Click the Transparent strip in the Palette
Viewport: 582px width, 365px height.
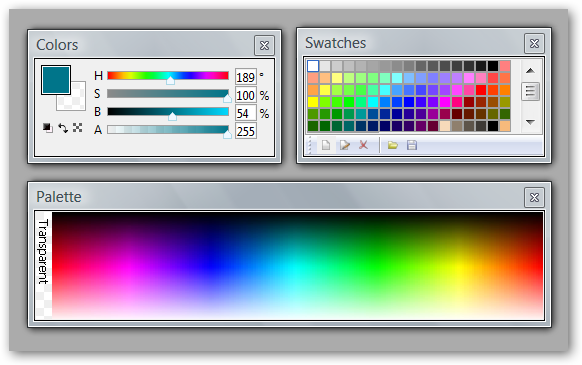tap(43, 265)
